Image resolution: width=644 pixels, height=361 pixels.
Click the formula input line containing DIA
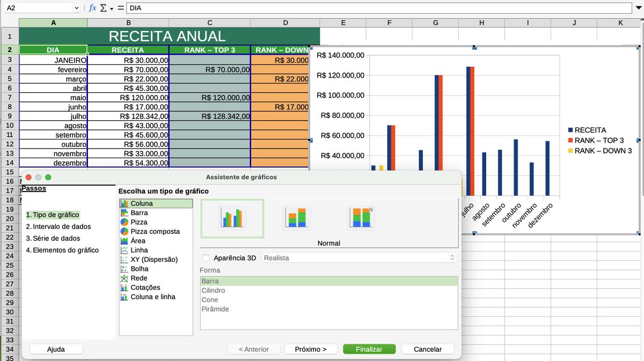point(379,8)
